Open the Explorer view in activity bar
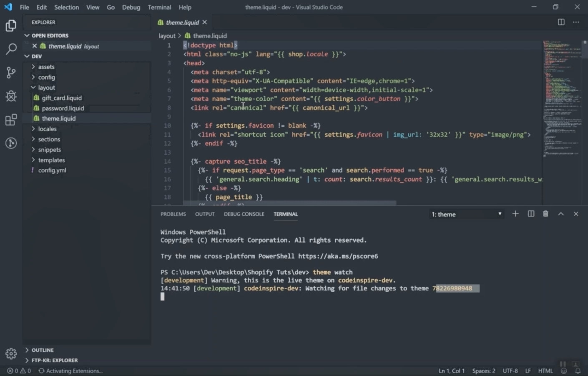588x376 pixels. (x=11, y=26)
